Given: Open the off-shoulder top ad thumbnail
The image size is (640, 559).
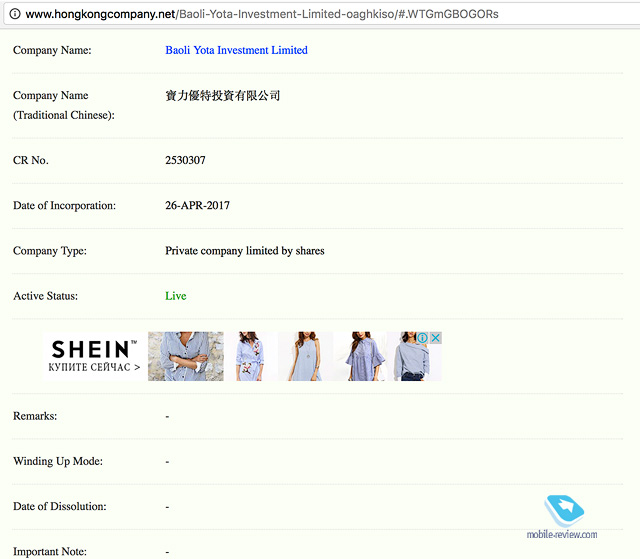Looking at the screenshot, I should [x=414, y=356].
